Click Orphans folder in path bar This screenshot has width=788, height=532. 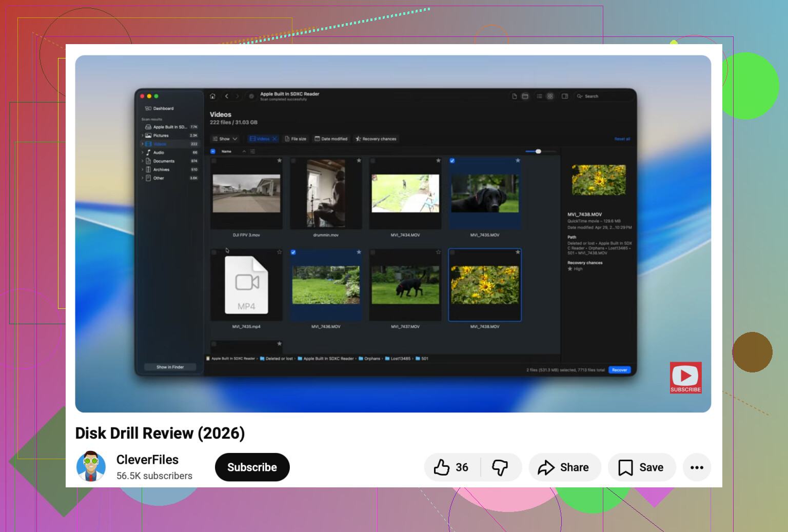[x=369, y=359]
